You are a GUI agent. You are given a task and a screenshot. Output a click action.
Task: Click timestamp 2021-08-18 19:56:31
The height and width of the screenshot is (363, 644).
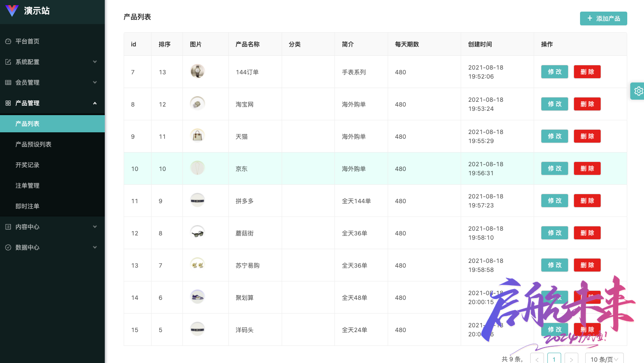(486, 168)
